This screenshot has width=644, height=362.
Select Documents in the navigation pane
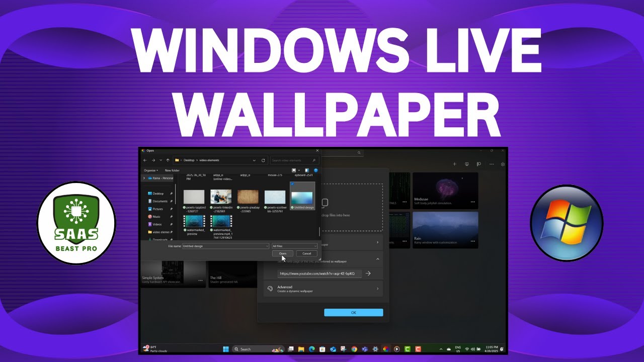tap(160, 201)
